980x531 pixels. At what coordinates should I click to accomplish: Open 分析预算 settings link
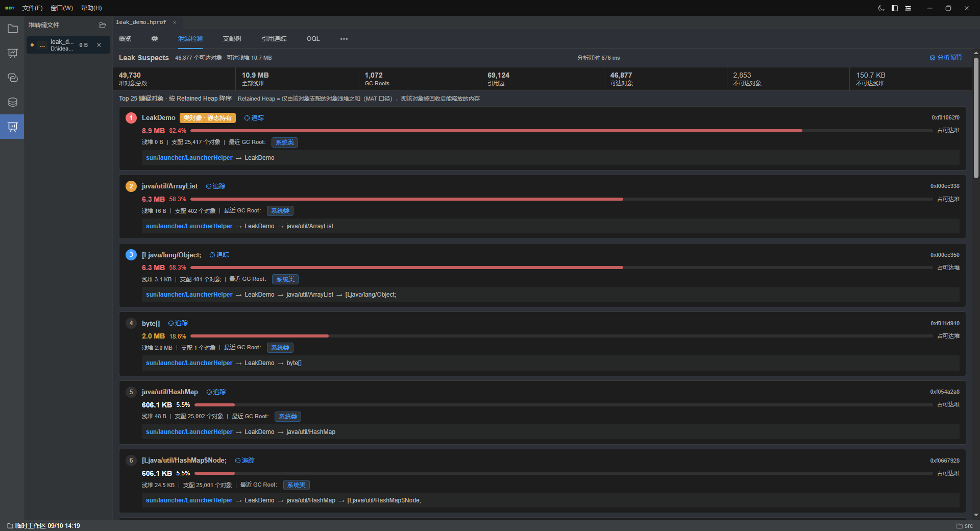pos(946,58)
